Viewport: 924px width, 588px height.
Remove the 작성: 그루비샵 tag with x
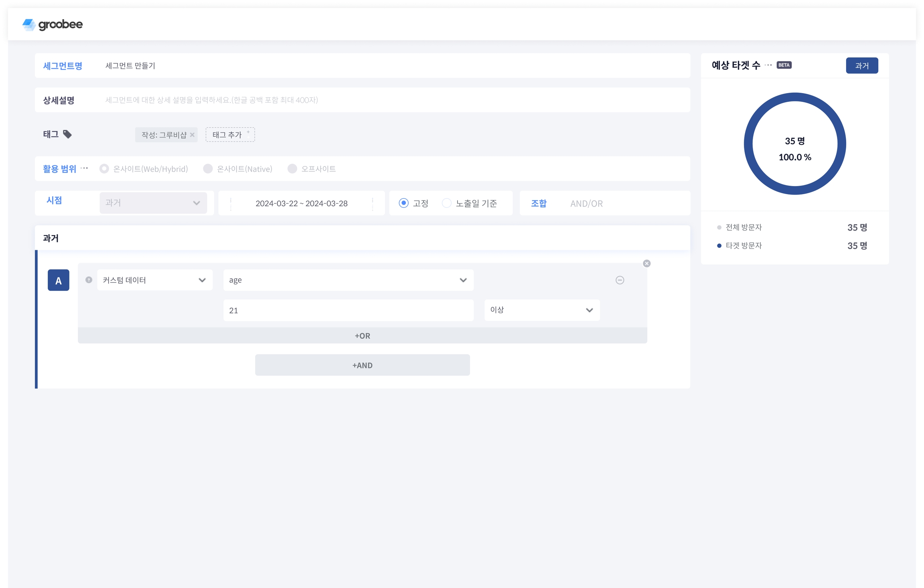click(192, 135)
